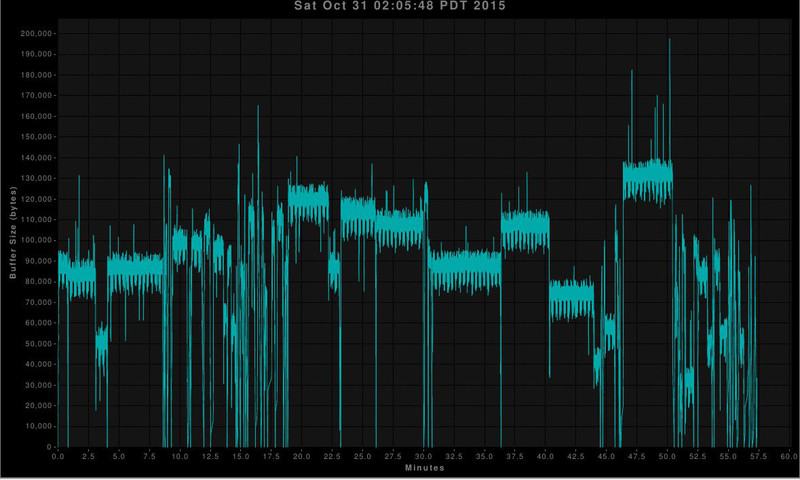Click the chart title 'Sat Oct 31 02:05:48 PDT 2015'
This screenshot has height=480, width=800.
(399, 6)
